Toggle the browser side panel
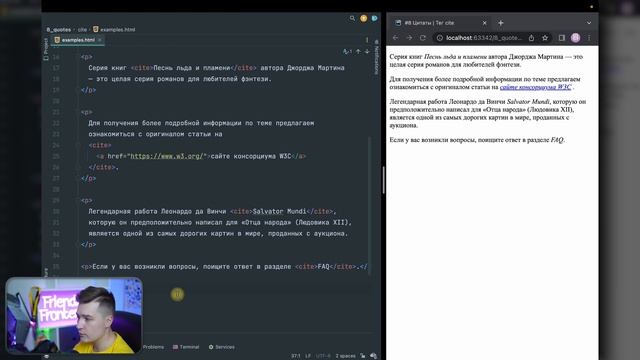Screen dimensions: 640x360 coord(562,38)
